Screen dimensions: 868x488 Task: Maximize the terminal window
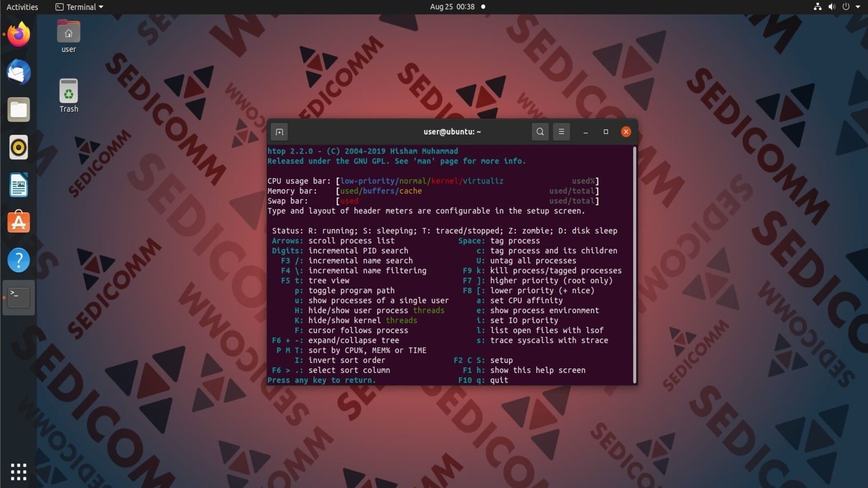pos(606,132)
